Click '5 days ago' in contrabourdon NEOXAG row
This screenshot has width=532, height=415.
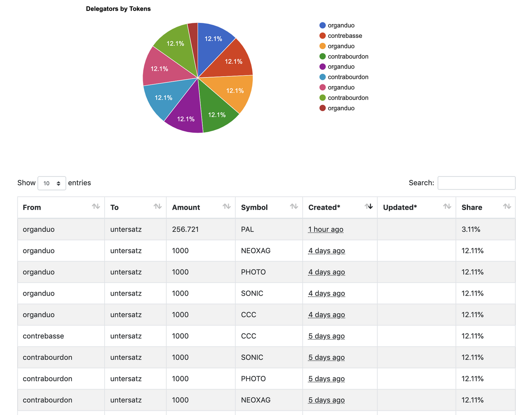[x=327, y=400]
